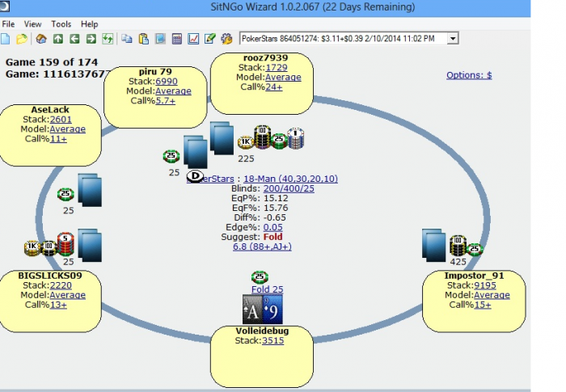Change piru 79's Model Average link
The image size is (566, 392).
click(x=173, y=91)
